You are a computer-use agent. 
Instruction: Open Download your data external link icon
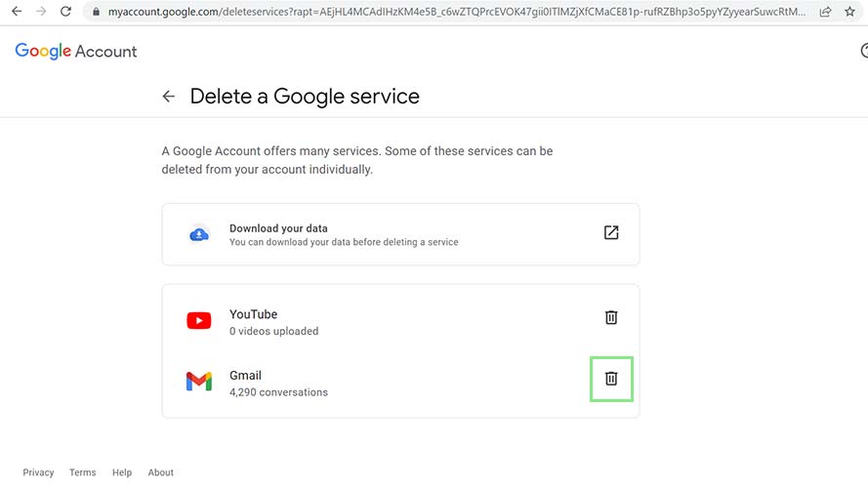point(610,232)
